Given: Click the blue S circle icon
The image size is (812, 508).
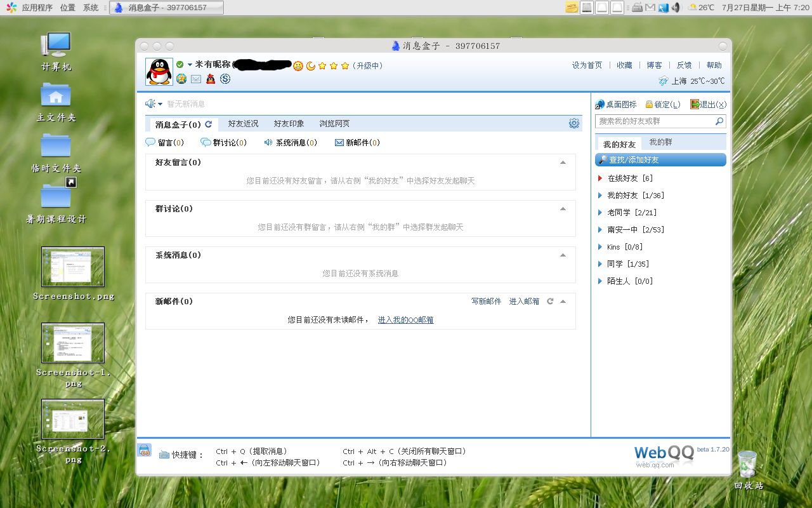Looking at the screenshot, I should coord(225,79).
